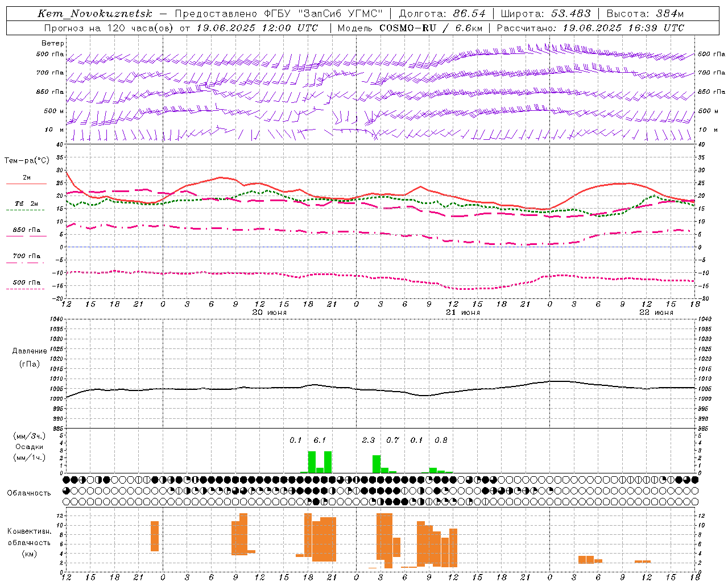The height and width of the screenshot is (582, 728).
Task: Click the "Ветер" panel label
Action: (53, 43)
